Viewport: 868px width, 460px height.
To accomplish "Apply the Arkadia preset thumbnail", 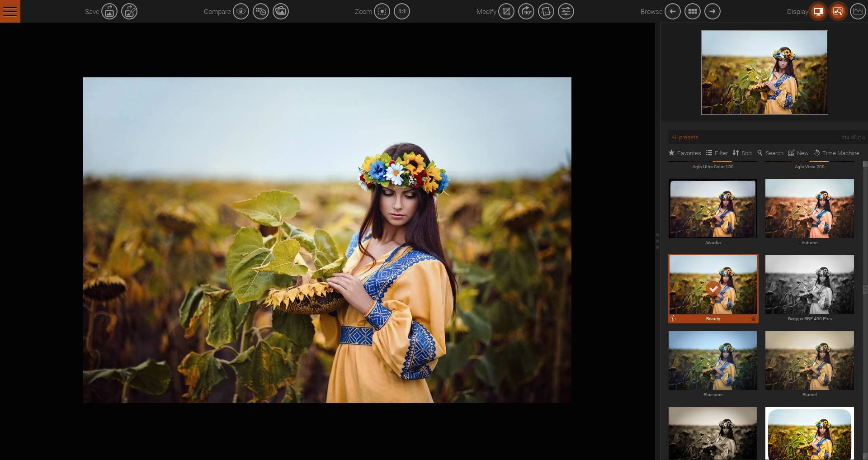I will point(713,209).
